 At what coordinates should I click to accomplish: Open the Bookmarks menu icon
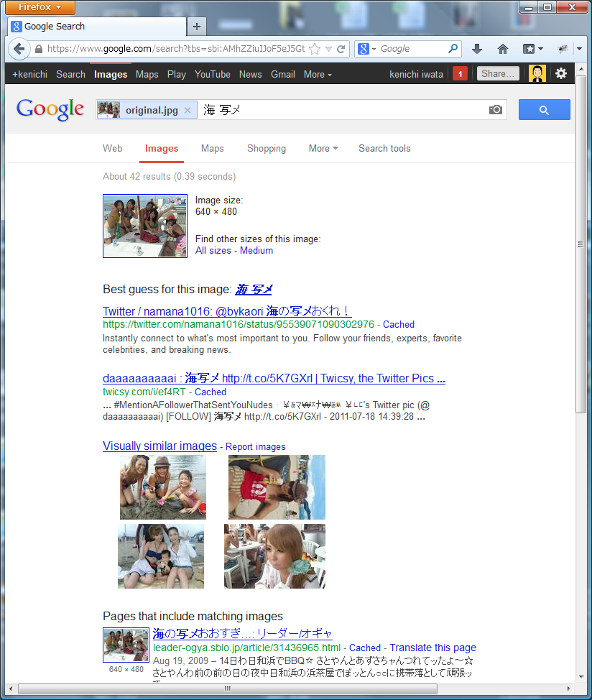(x=532, y=49)
